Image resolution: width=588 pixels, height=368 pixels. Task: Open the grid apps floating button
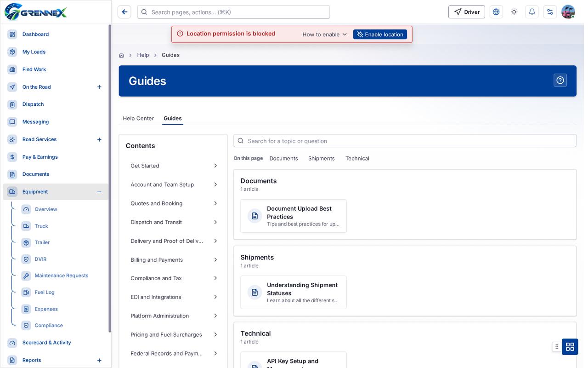tap(570, 346)
